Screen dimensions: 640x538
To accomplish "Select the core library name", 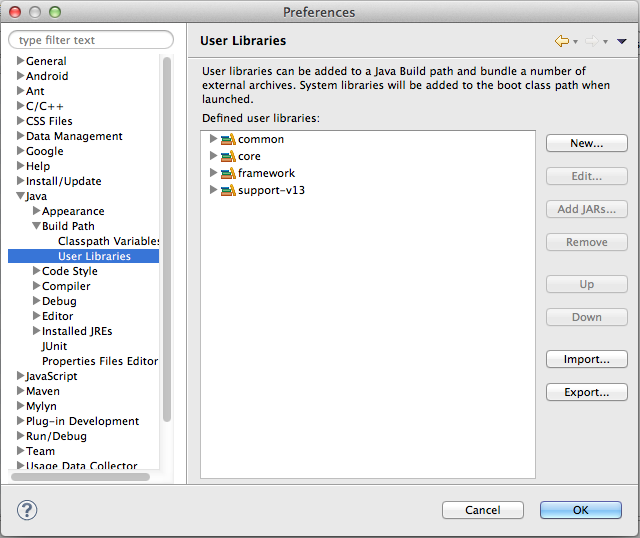I will pyautogui.click(x=249, y=156).
